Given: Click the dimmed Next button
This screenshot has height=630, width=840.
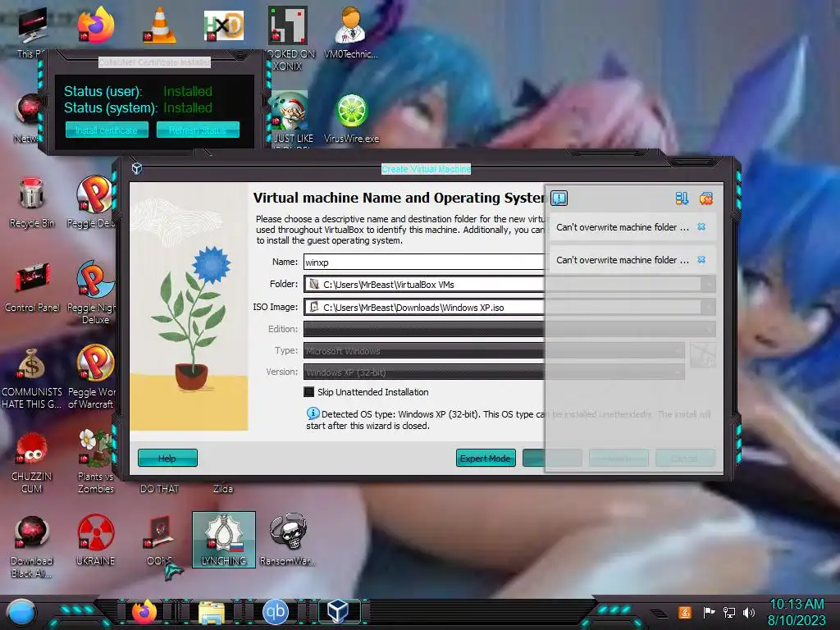Looking at the screenshot, I should pos(619,458).
